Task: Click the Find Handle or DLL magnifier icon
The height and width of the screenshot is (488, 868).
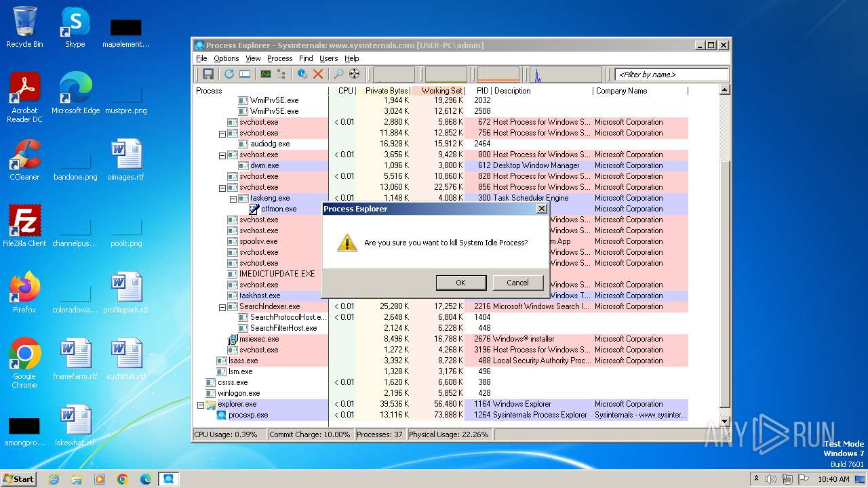Action: tap(339, 74)
